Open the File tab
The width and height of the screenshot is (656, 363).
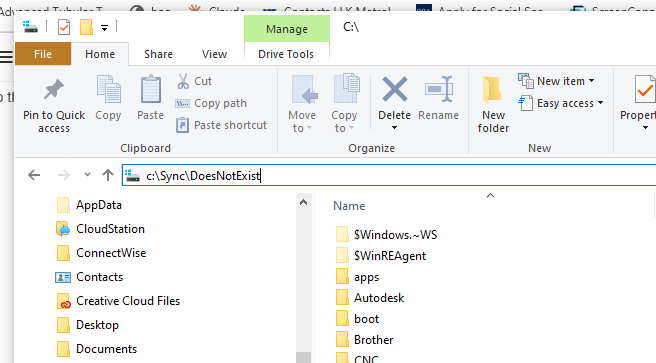click(x=43, y=54)
